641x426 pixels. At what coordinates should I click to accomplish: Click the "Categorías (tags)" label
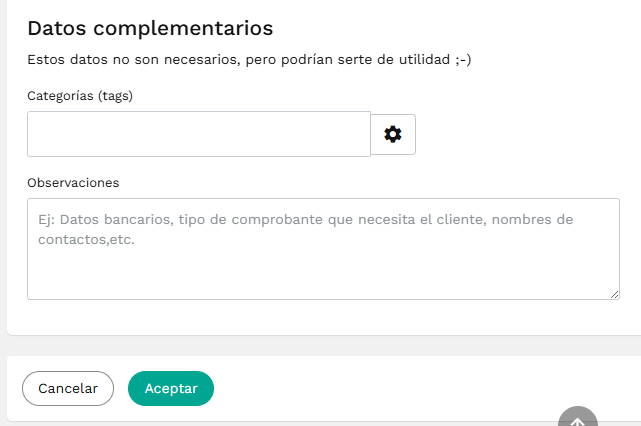tap(80, 96)
